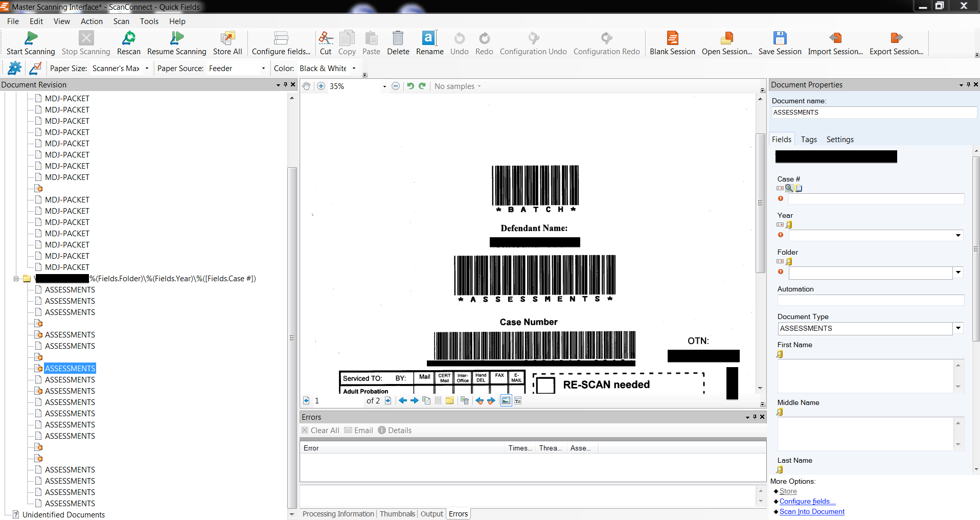Click the Document name input field
The height and width of the screenshot is (520, 980).
(x=874, y=112)
